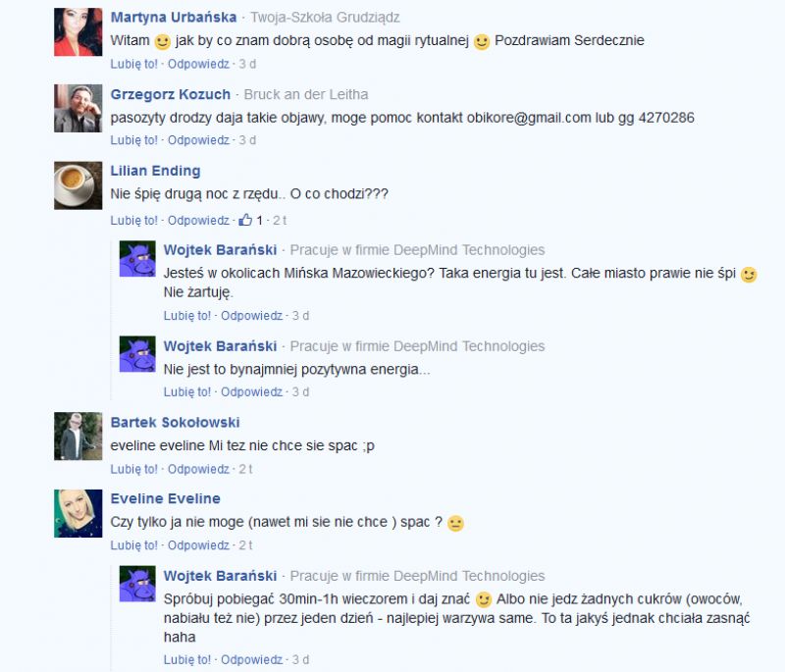Image resolution: width=785 pixels, height=672 pixels.
Task: Reply to Lilian Ending's comment
Action: coord(198,220)
